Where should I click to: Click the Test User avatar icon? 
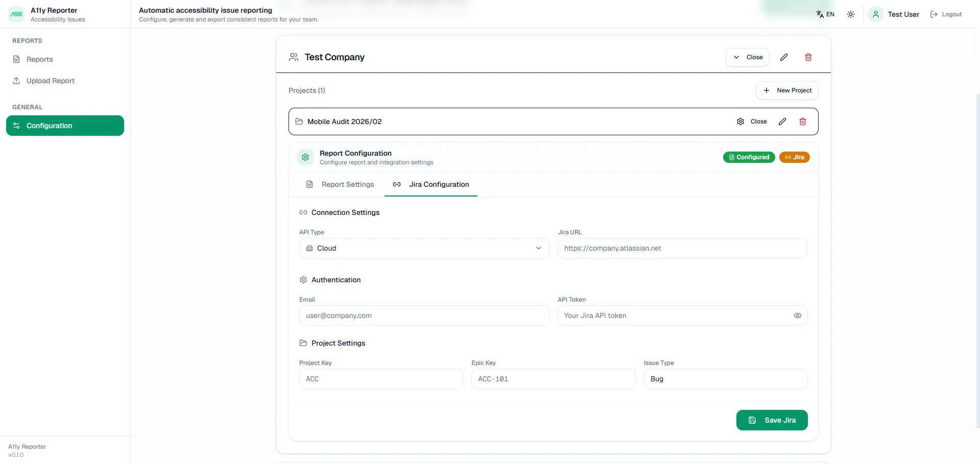(876, 14)
